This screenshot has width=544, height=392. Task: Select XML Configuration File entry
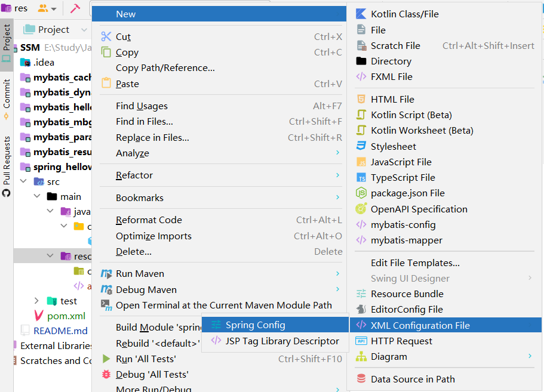coord(445,325)
